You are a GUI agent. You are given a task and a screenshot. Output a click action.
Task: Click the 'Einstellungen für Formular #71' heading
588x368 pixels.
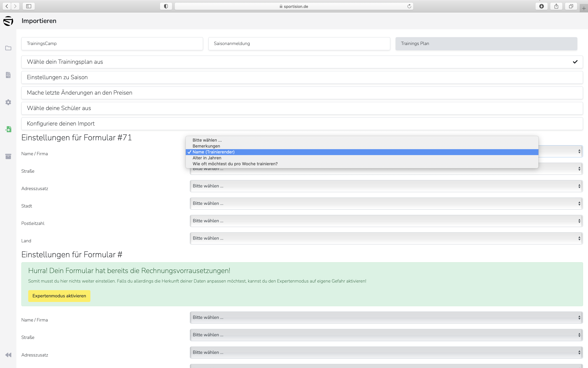[77, 138]
